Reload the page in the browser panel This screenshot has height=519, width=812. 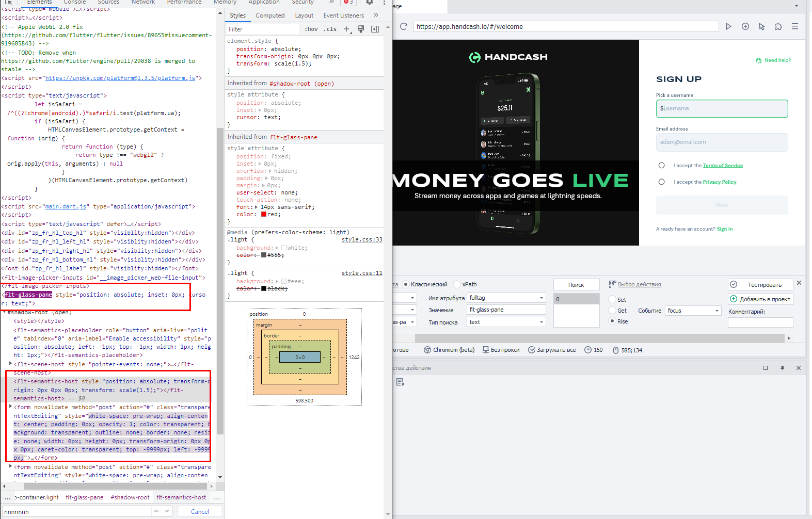click(x=404, y=26)
